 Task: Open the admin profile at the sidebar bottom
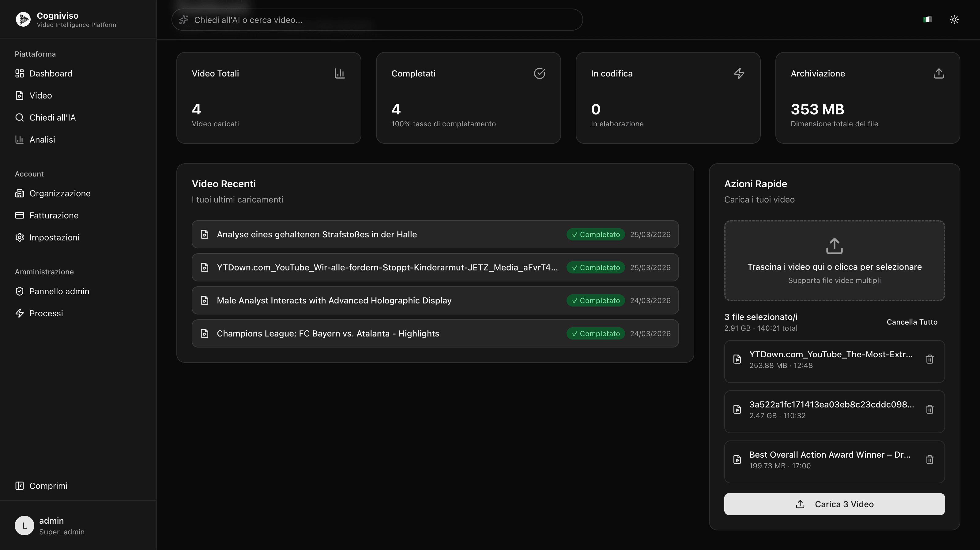[50, 525]
